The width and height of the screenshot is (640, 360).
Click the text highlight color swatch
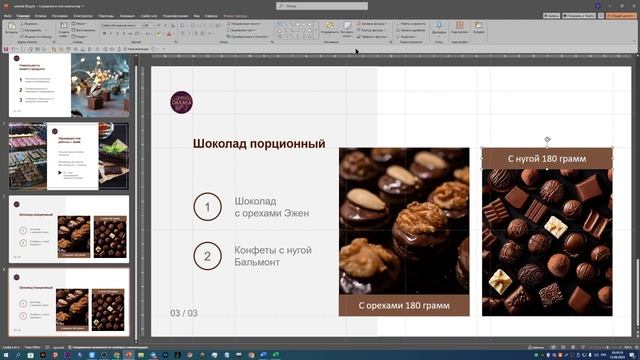click(x=158, y=34)
